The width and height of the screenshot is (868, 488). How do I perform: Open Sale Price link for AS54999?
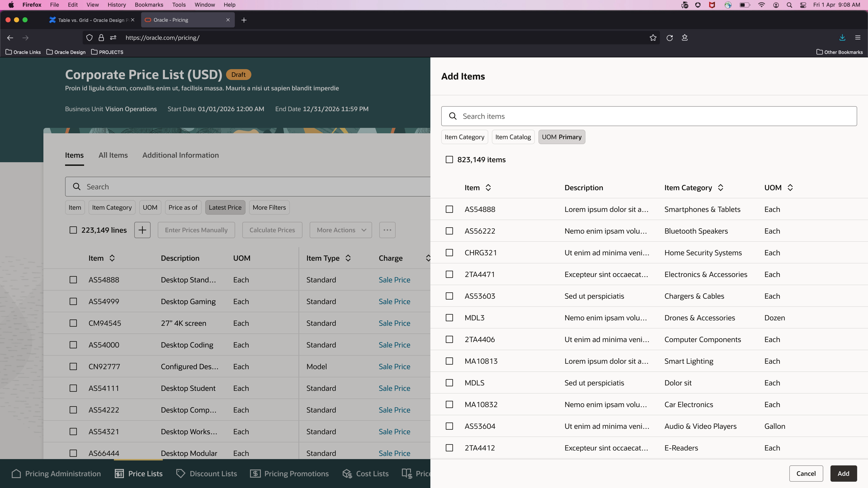pyautogui.click(x=394, y=301)
